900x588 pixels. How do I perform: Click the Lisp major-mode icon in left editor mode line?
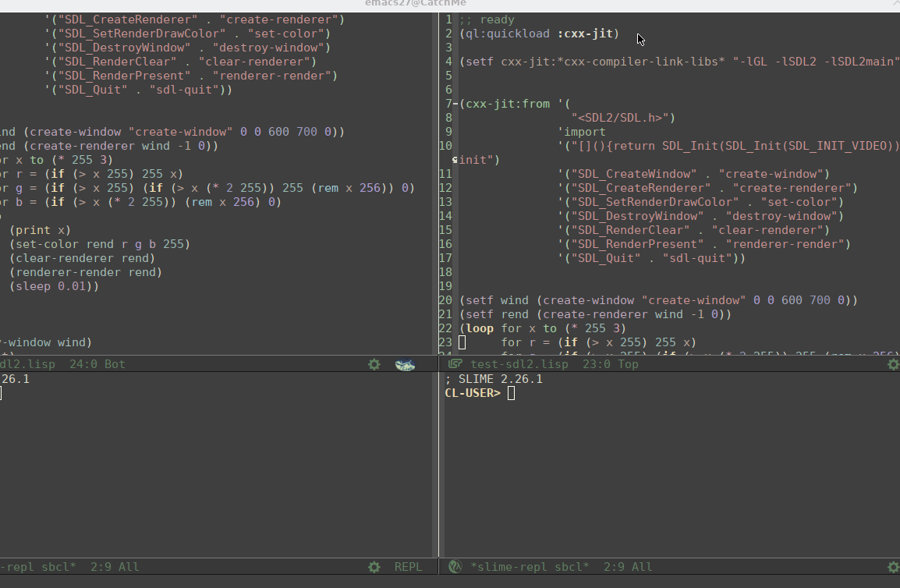click(x=406, y=365)
